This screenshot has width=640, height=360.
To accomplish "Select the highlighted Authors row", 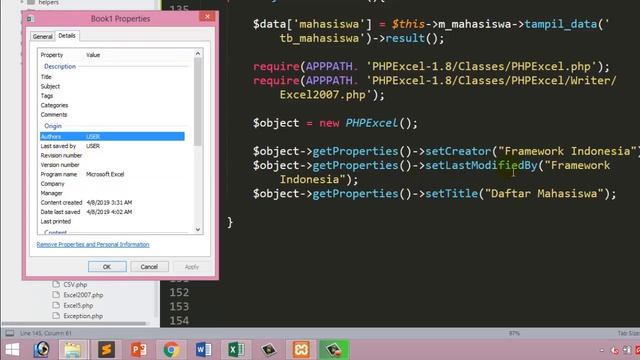I will coord(112,136).
